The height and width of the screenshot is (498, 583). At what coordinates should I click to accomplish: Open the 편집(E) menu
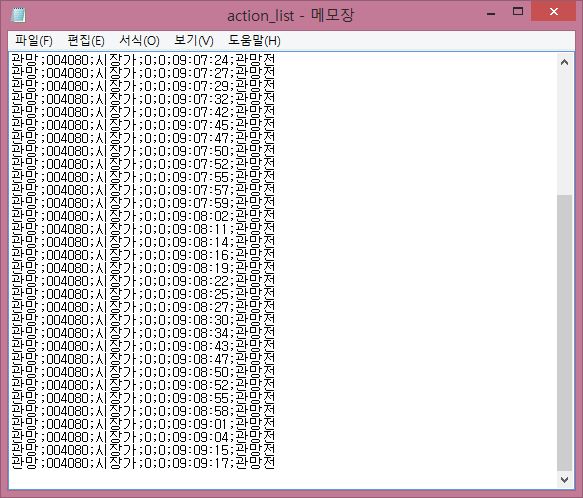tap(86, 41)
